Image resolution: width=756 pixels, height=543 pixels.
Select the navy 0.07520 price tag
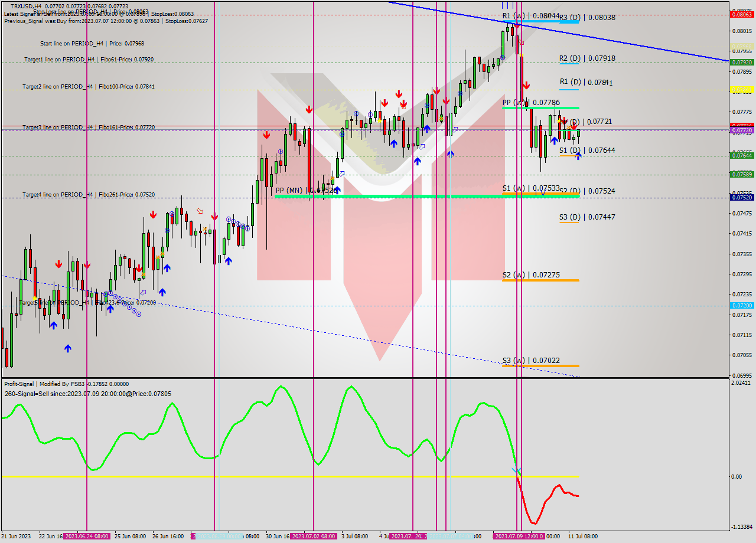(742, 198)
